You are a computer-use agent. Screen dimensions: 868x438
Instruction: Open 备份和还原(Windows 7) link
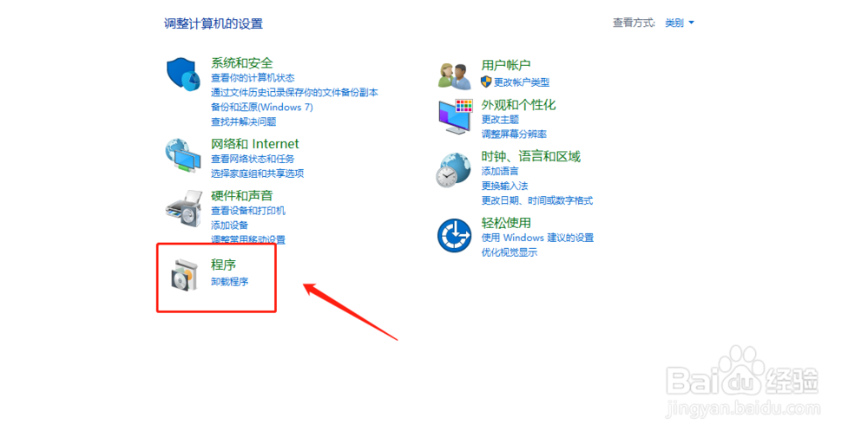(x=262, y=108)
